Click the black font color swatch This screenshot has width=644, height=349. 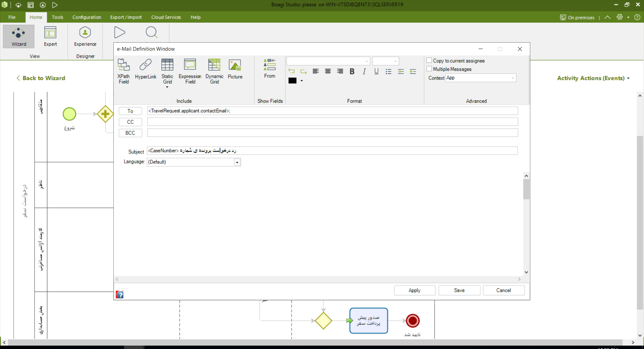(292, 81)
